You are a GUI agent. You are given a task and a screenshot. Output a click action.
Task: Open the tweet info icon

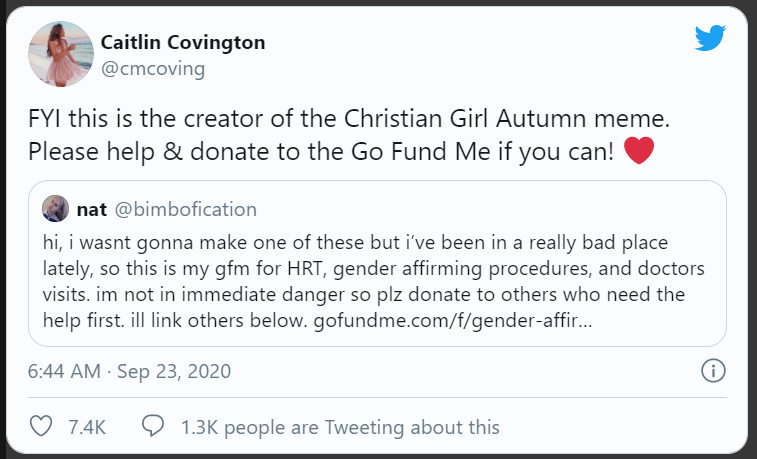(x=712, y=372)
